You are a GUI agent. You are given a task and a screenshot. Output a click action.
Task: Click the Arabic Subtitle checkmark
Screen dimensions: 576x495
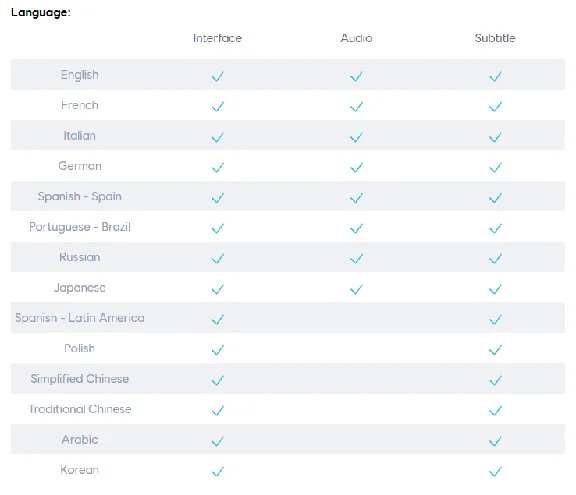[495, 441]
